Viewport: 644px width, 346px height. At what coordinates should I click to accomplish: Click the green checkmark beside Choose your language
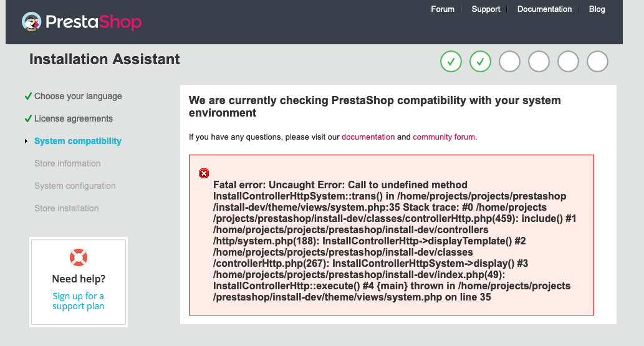coord(28,96)
